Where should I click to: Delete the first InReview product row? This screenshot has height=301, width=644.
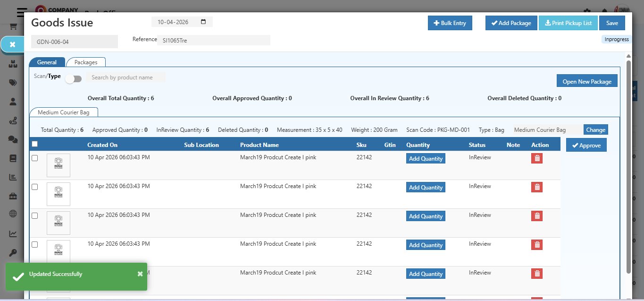click(536, 158)
